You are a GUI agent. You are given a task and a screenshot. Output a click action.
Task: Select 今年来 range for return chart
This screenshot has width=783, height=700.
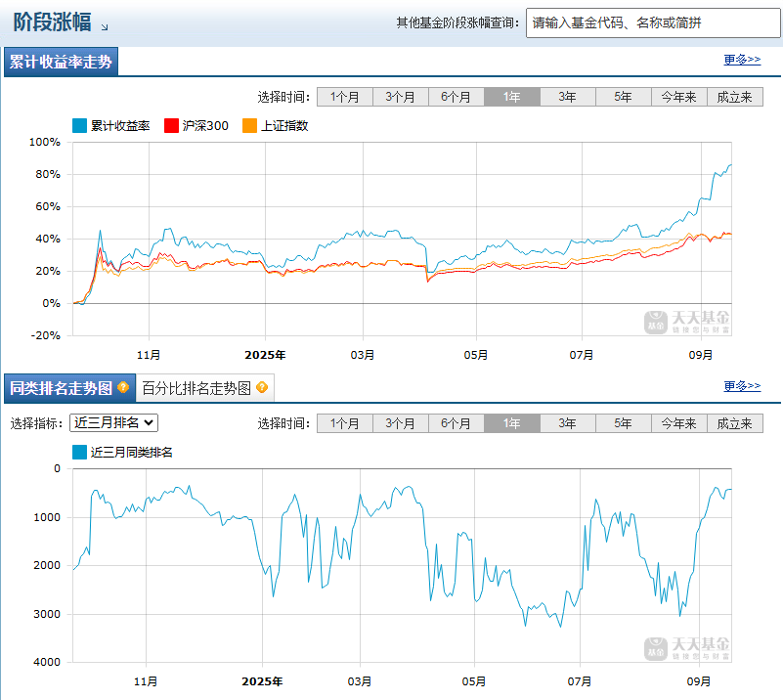click(679, 97)
